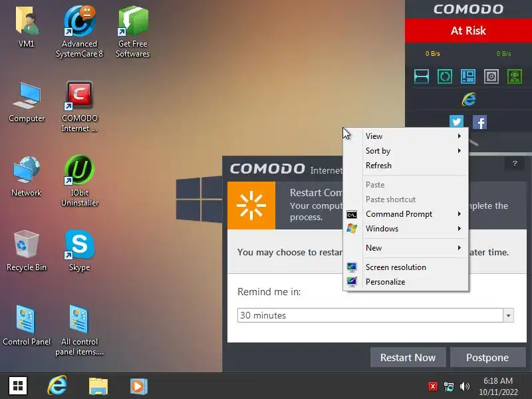
Task: Click the Postpone button
Action: [487, 357]
